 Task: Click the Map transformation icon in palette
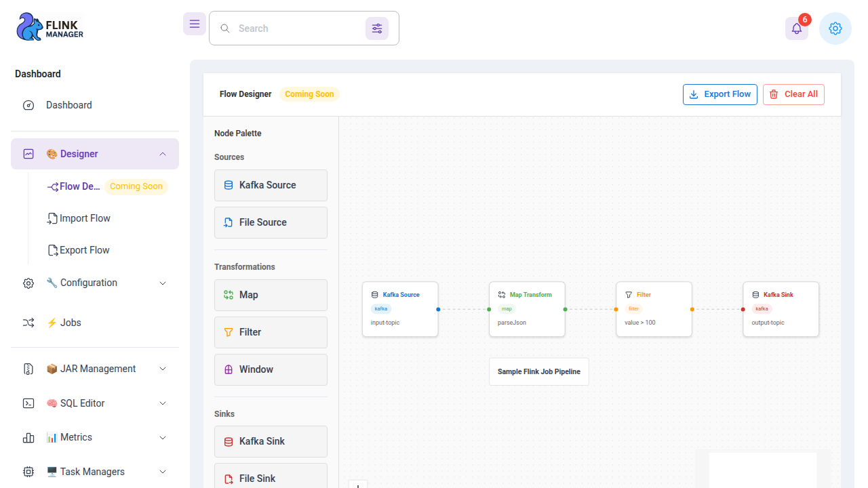pos(229,295)
